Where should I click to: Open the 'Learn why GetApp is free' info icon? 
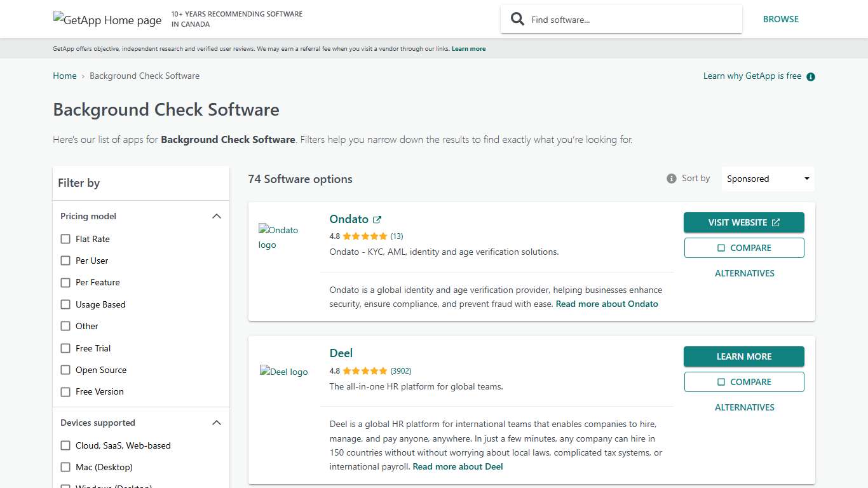pyautogui.click(x=810, y=76)
